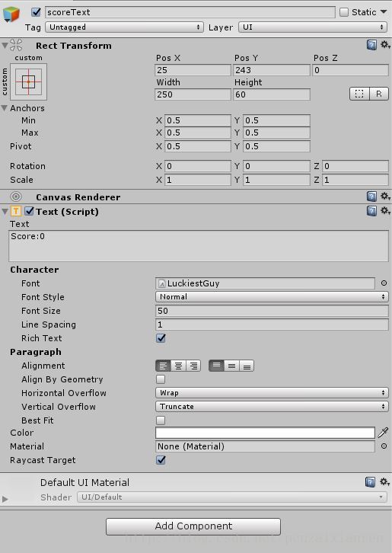Expand the Default UI Material foldout
Screen dimensions: 392x553
(x=5, y=499)
